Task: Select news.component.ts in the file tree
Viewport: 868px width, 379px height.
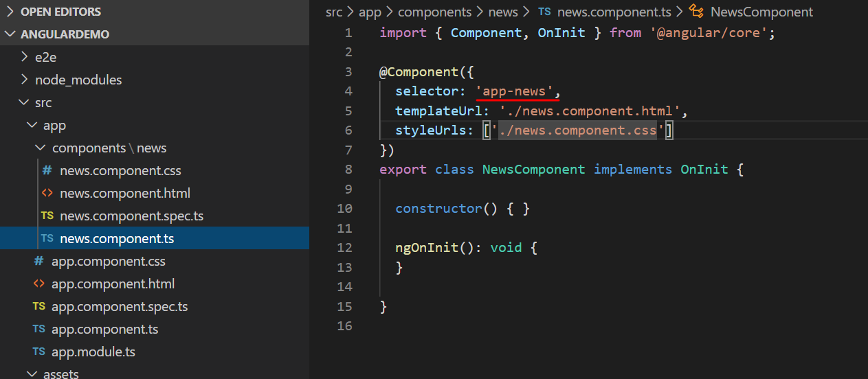Action: click(117, 238)
